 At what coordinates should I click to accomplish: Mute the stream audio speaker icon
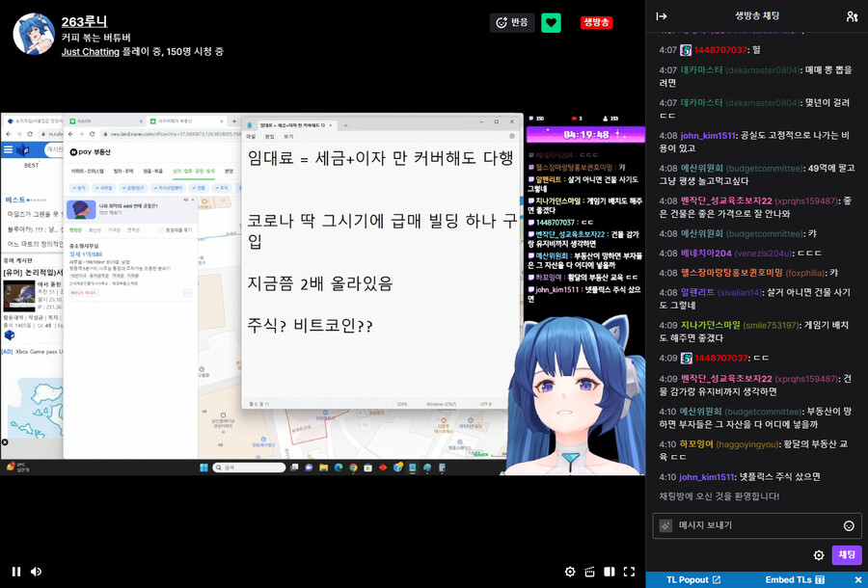37,571
